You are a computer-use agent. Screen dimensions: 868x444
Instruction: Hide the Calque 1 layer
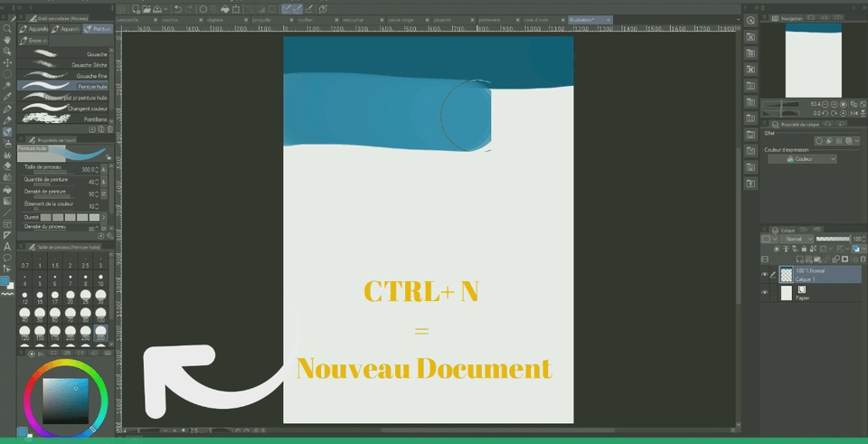(765, 274)
